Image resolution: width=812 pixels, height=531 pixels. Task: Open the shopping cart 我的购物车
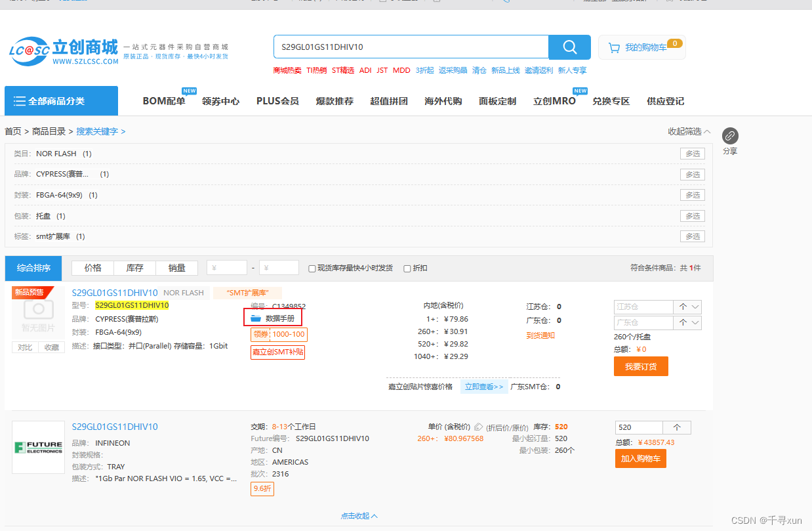pyautogui.click(x=641, y=47)
